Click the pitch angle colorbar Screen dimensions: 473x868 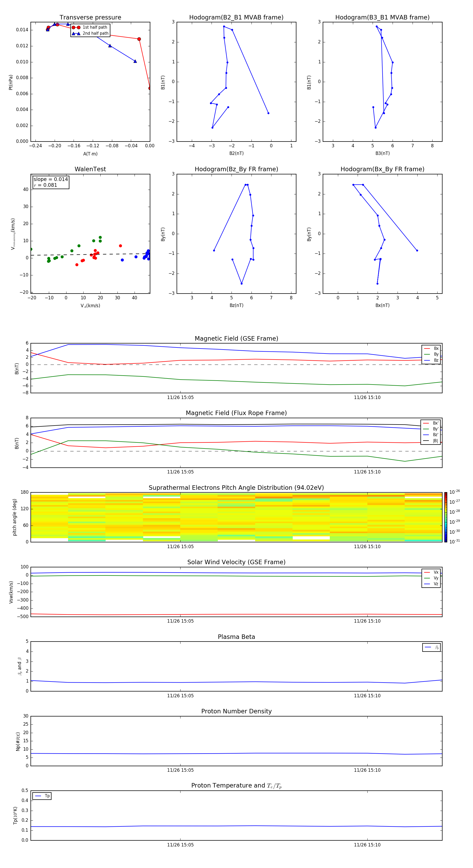[446, 517]
